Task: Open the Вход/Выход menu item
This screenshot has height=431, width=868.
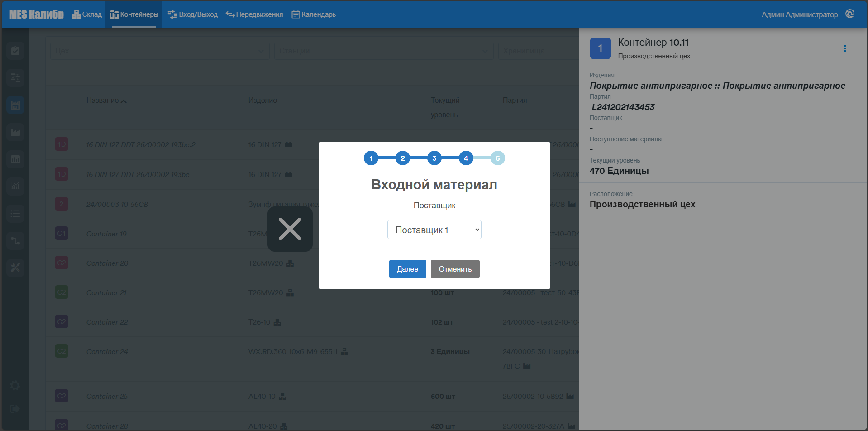Action: click(x=193, y=14)
